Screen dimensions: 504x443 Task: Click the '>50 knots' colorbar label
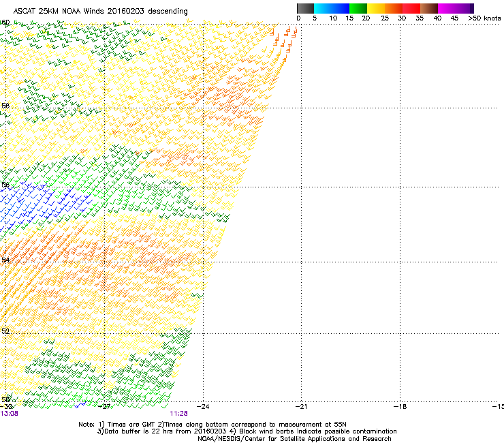click(x=484, y=18)
